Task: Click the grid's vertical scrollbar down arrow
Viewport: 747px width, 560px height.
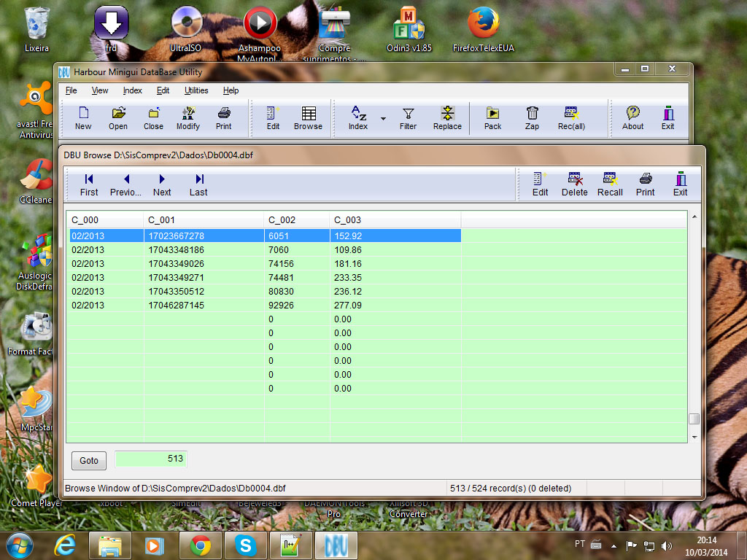Action: tap(694, 436)
